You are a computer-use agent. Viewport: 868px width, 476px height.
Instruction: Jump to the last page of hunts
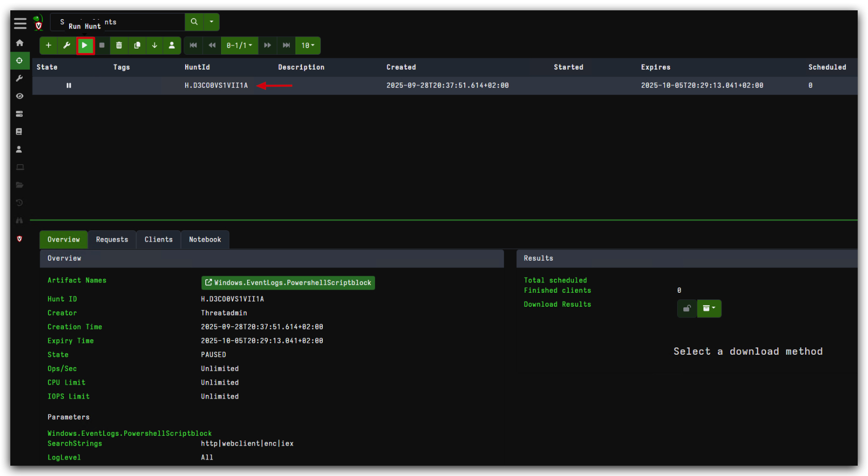286,45
